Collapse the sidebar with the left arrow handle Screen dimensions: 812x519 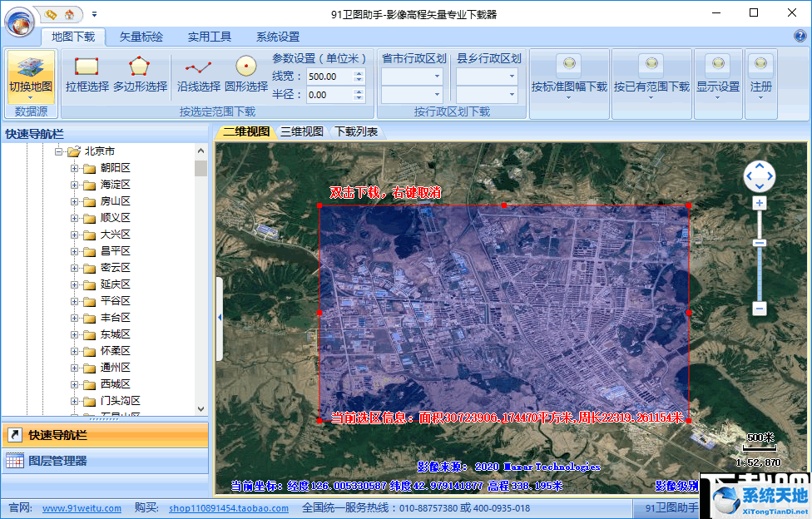tap(220, 318)
